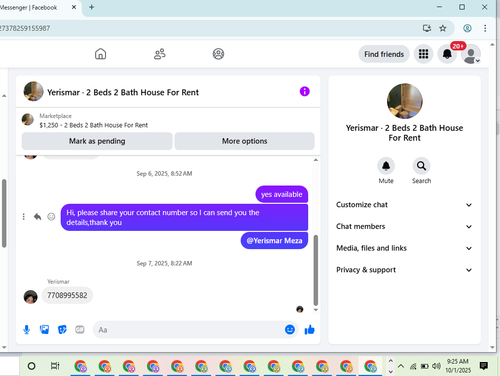Expand Privacy & support section
Viewport: 500px width, 376px height.
pyautogui.click(x=404, y=270)
